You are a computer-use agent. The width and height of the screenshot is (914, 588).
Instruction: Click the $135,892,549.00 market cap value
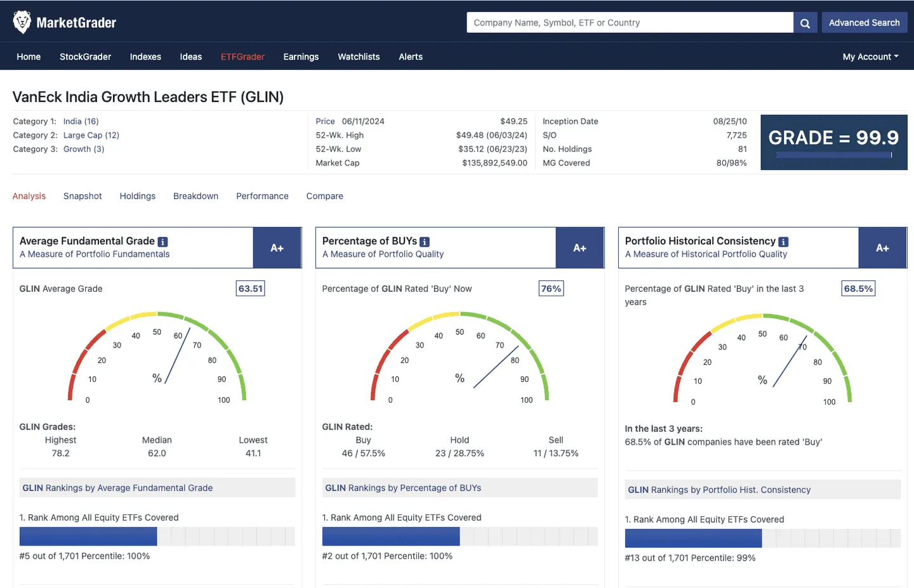[494, 163]
